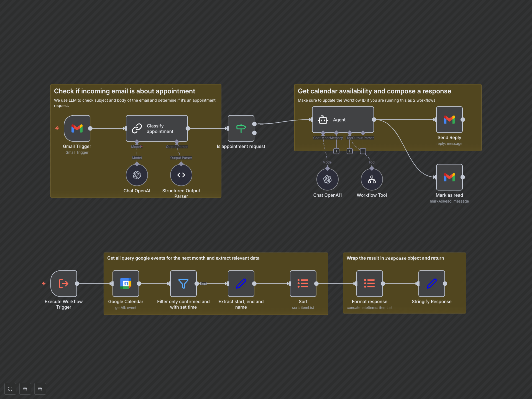Open the Google Calendar node
Screen dimensions: 532x399
click(x=126, y=284)
